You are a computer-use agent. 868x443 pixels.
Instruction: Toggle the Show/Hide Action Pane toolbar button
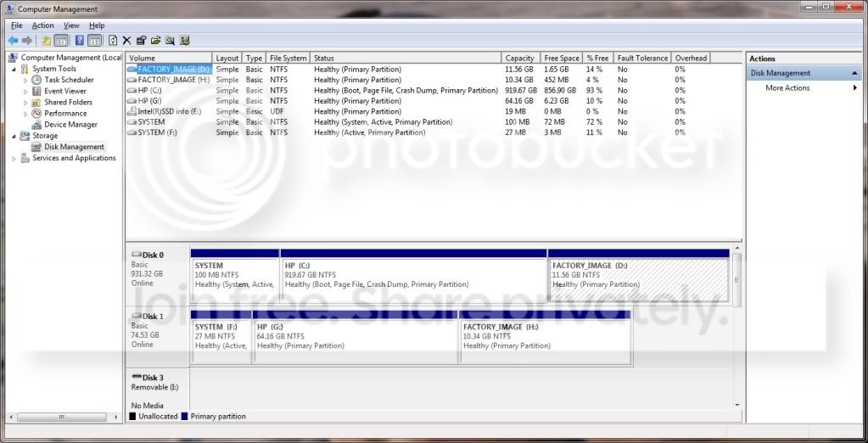click(95, 41)
